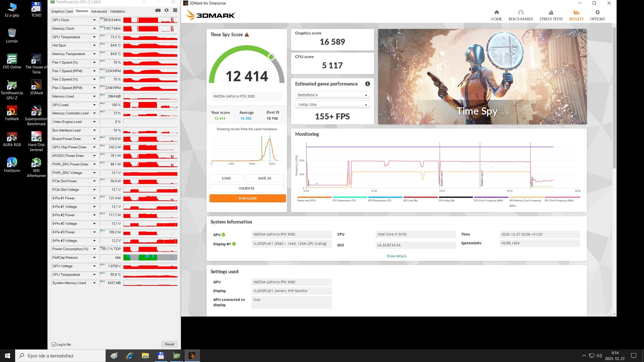Expand the GPU Clock sensor dropdown arrow

pyautogui.click(x=94, y=20)
